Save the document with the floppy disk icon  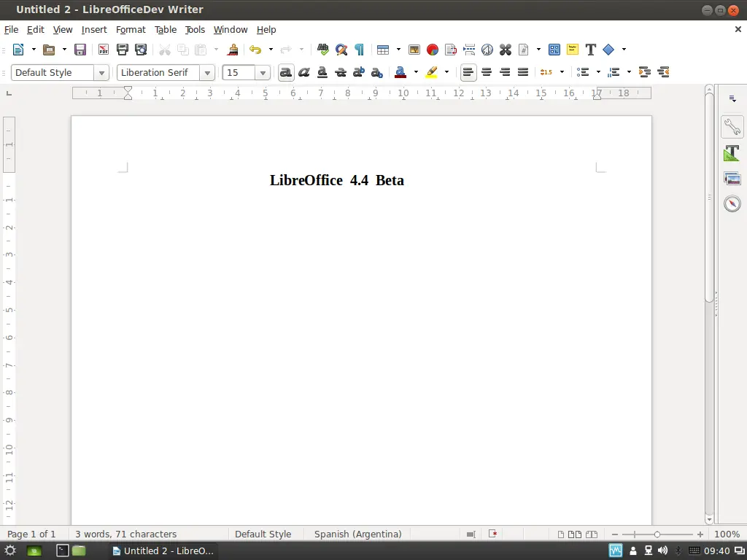pyautogui.click(x=80, y=50)
